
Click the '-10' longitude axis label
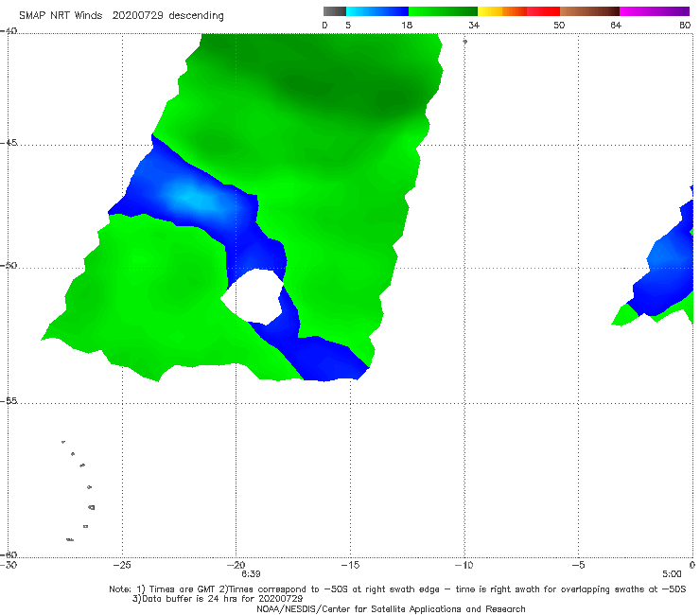(464, 565)
